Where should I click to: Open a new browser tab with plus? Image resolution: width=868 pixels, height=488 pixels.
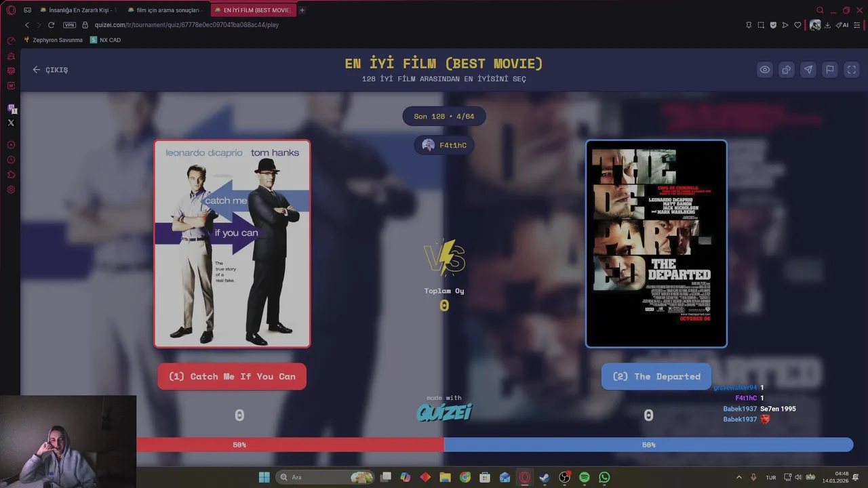[302, 10]
